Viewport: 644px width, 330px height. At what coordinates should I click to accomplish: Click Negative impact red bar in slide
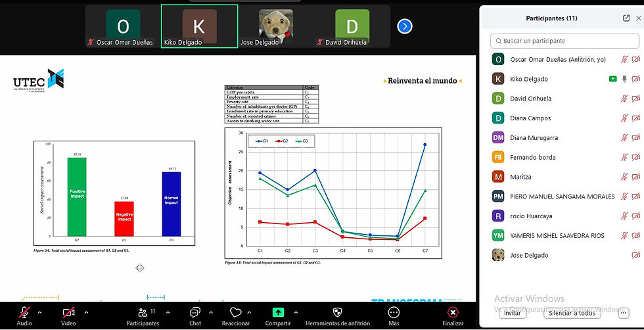tap(124, 219)
